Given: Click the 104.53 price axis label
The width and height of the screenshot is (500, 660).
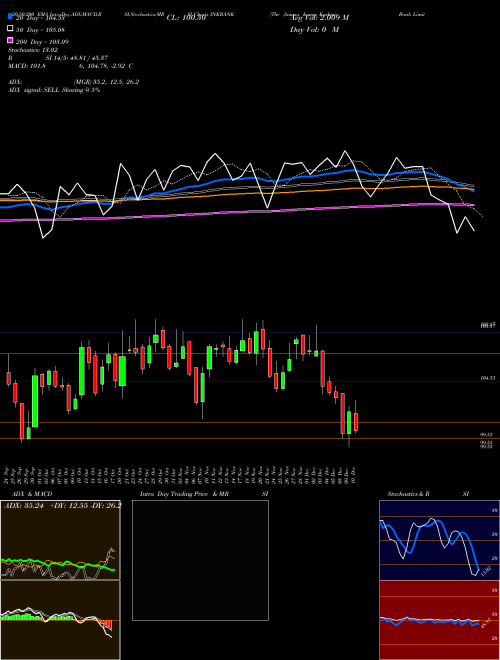Looking at the screenshot, I should (x=487, y=378).
